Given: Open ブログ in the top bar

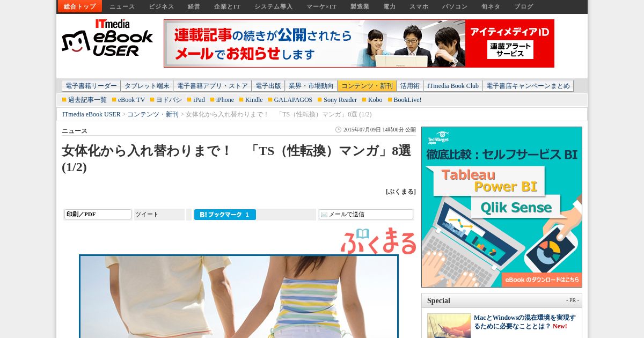Looking at the screenshot, I should (x=523, y=6).
